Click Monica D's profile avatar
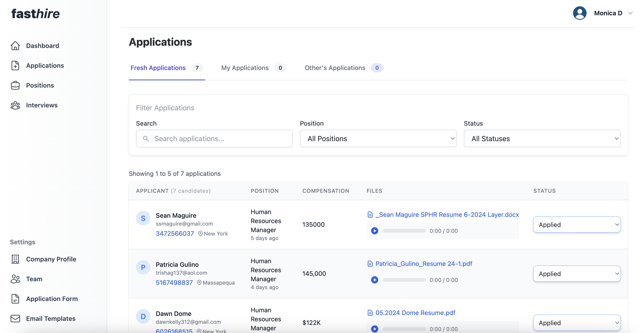This screenshot has width=644, height=333. (x=580, y=13)
